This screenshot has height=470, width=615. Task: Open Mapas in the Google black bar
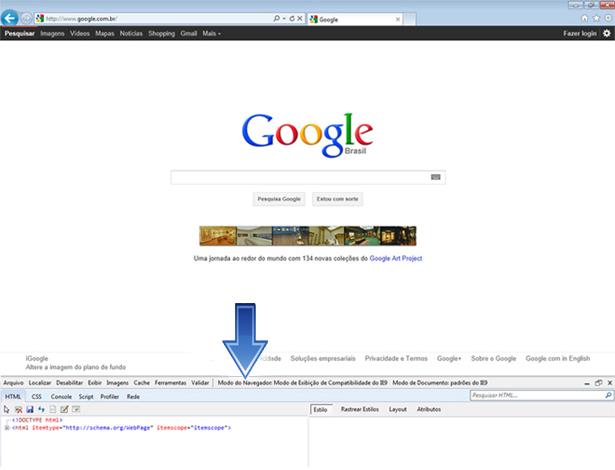click(105, 33)
